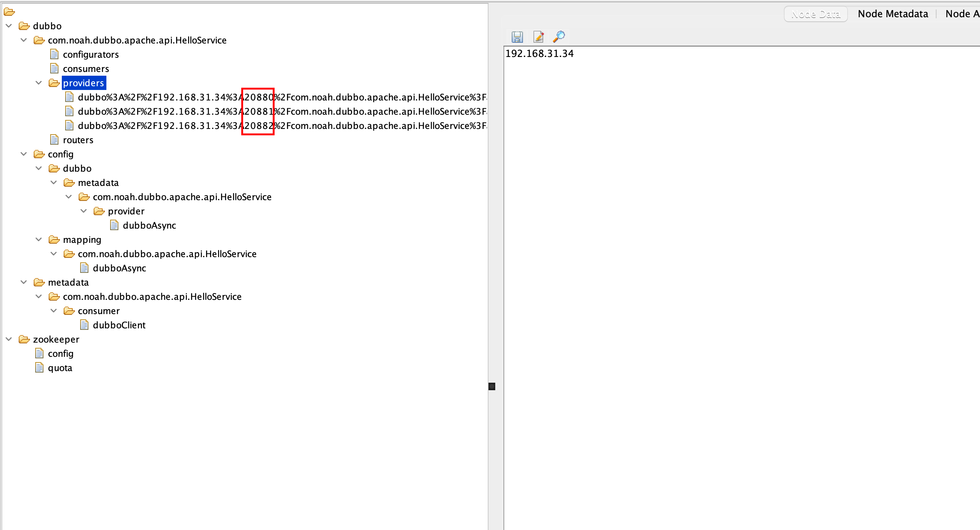Click the search magnifier icon
980x530 pixels.
(x=559, y=37)
